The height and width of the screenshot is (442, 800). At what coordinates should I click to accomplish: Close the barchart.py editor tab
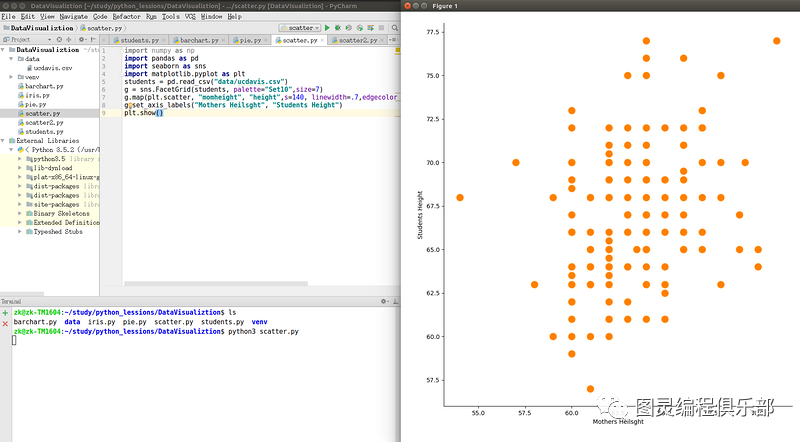223,40
